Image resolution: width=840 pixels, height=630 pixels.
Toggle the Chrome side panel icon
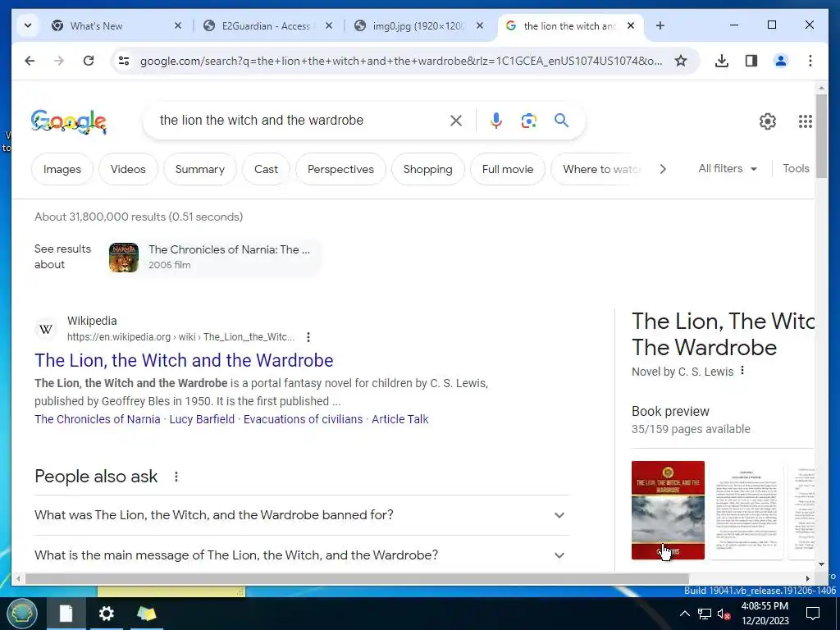point(751,61)
